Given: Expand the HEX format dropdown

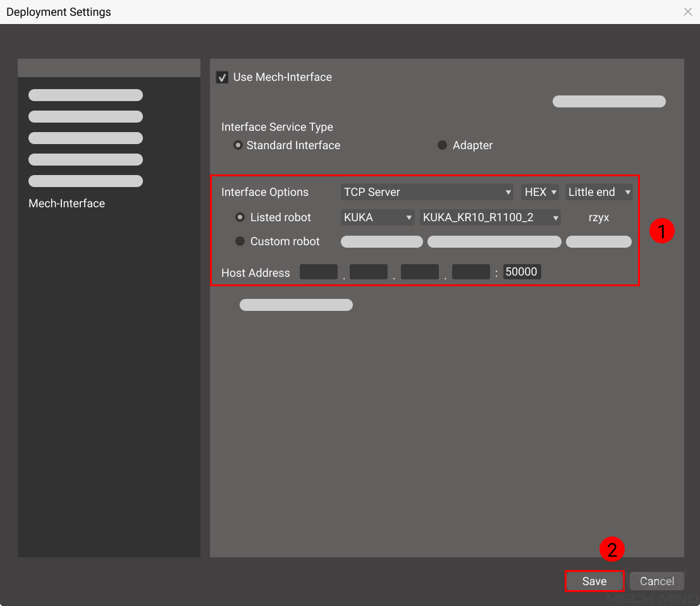Looking at the screenshot, I should point(540,192).
